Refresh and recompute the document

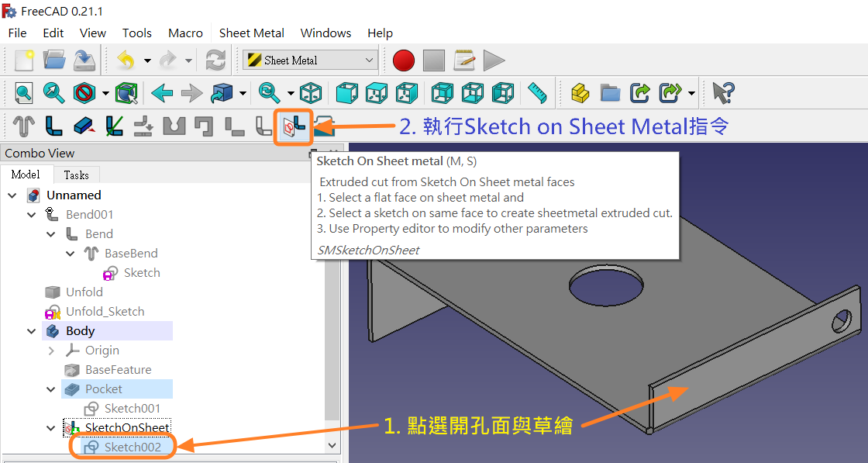coord(215,60)
